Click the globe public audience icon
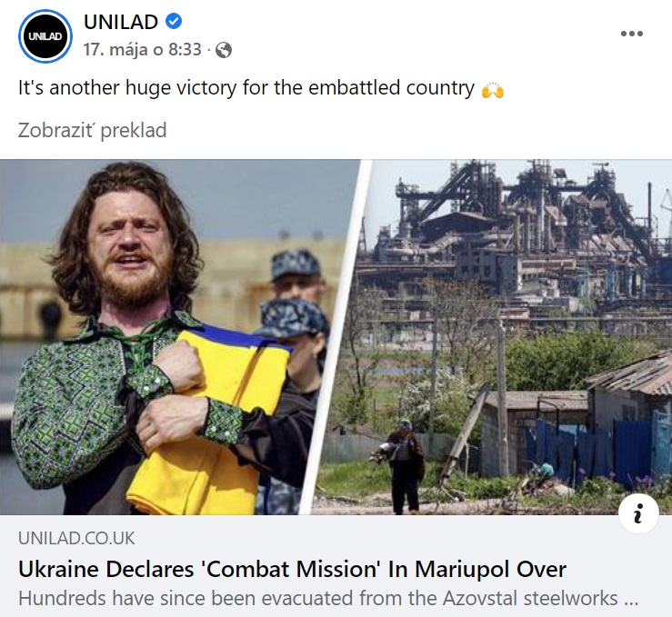This screenshot has height=617, width=672. pyautogui.click(x=224, y=50)
